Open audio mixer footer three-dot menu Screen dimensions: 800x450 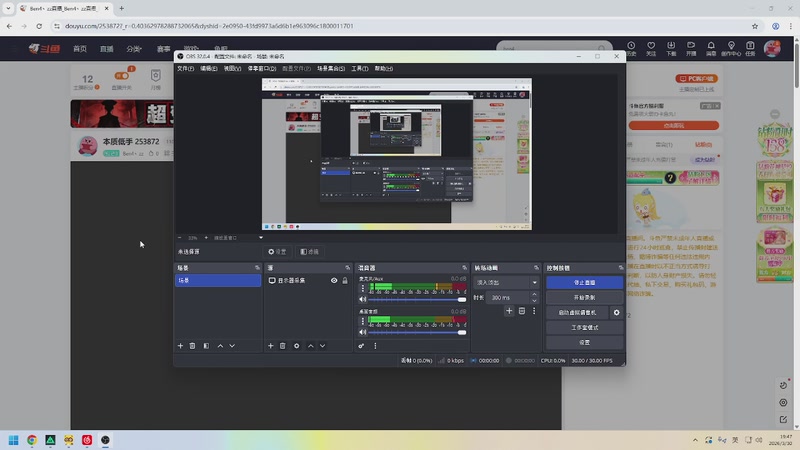[x=375, y=346]
